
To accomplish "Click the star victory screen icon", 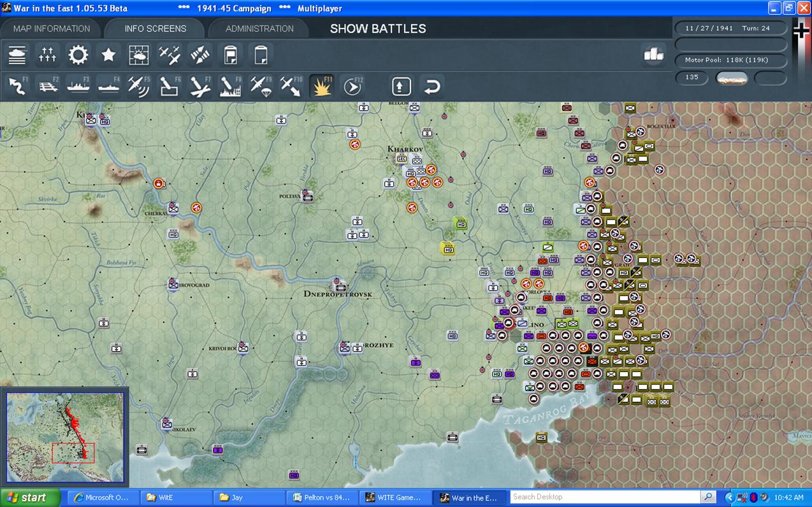I will [x=108, y=55].
